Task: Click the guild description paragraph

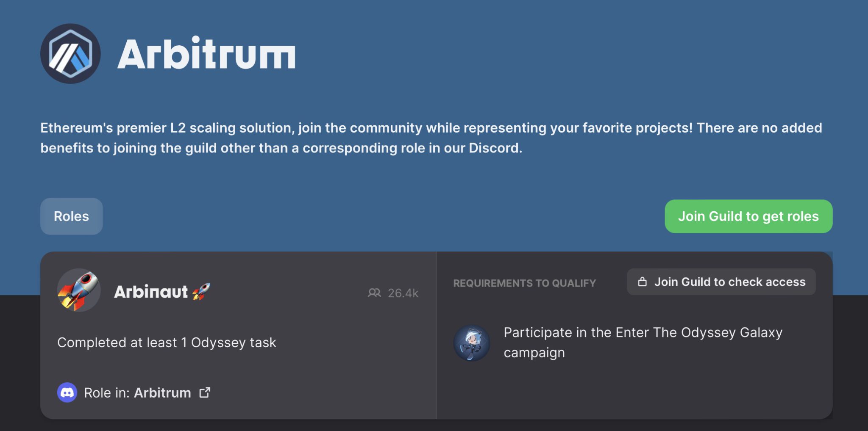Action: 431,138
